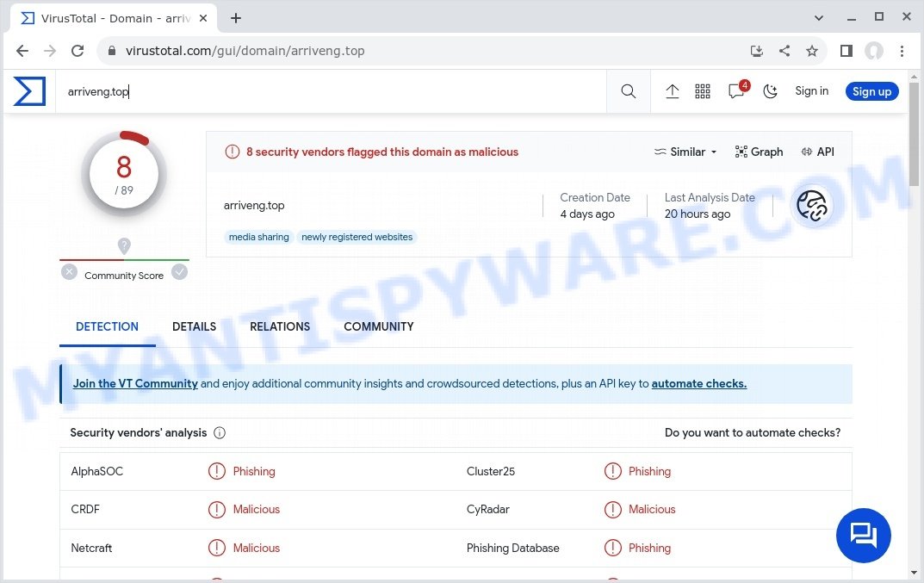This screenshot has width=924, height=583.
Task: Switch to the COMMUNITY tab
Action: [379, 326]
